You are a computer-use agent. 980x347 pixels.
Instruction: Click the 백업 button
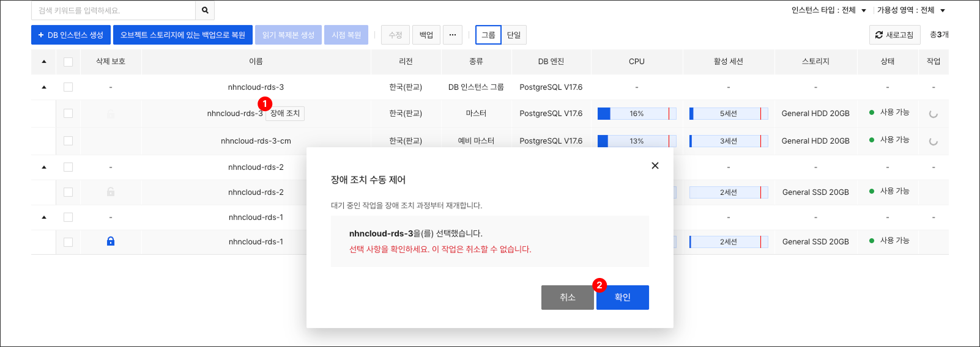426,35
